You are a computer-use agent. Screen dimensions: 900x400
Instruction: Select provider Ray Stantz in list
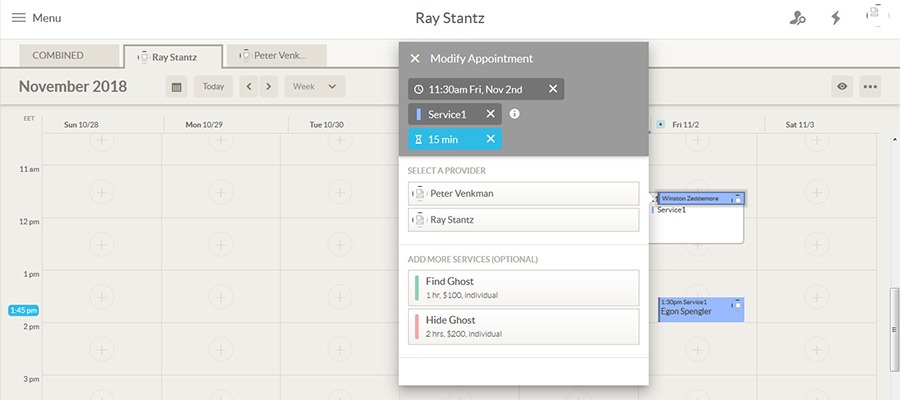click(523, 220)
